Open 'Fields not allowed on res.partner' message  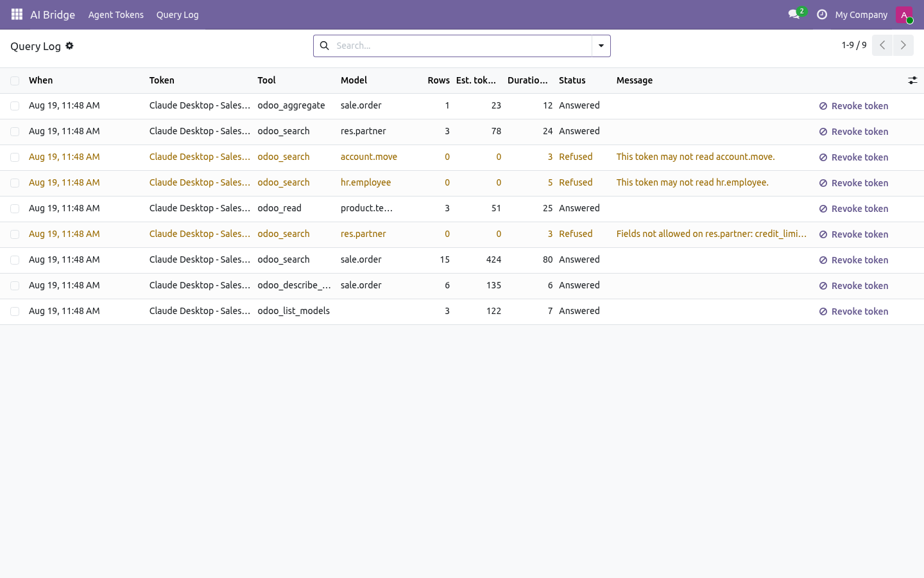point(712,234)
